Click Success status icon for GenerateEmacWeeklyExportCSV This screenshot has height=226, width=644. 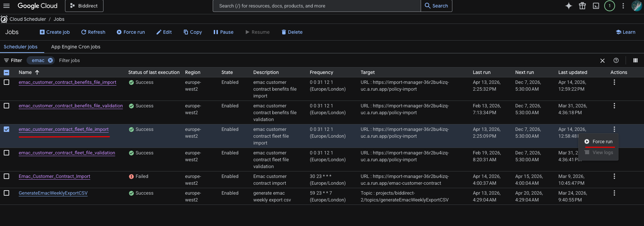point(131,193)
